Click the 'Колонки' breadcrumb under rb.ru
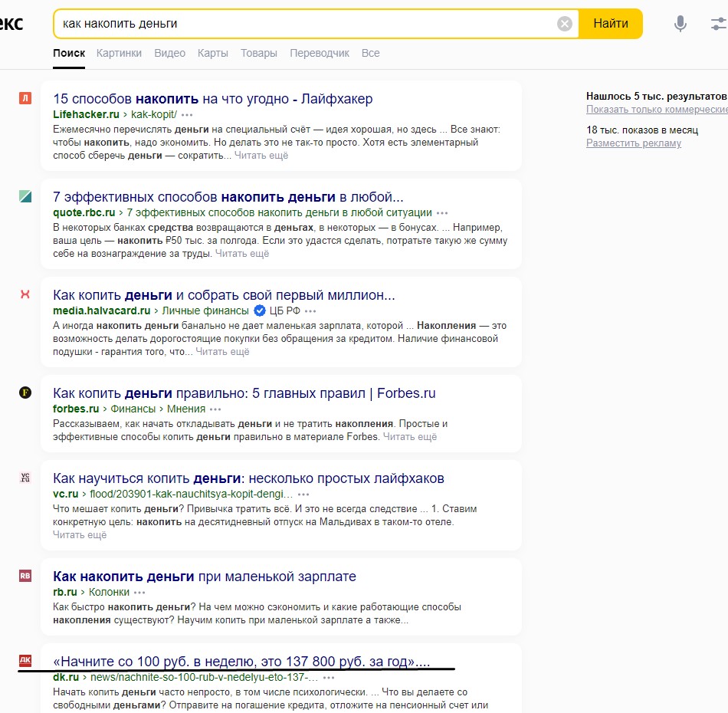 point(109,592)
